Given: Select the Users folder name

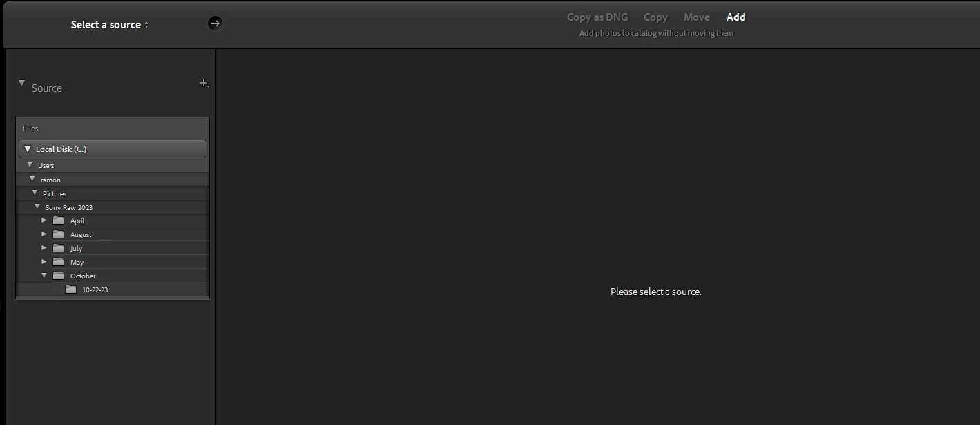Looking at the screenshot, I should coord(46,166).
